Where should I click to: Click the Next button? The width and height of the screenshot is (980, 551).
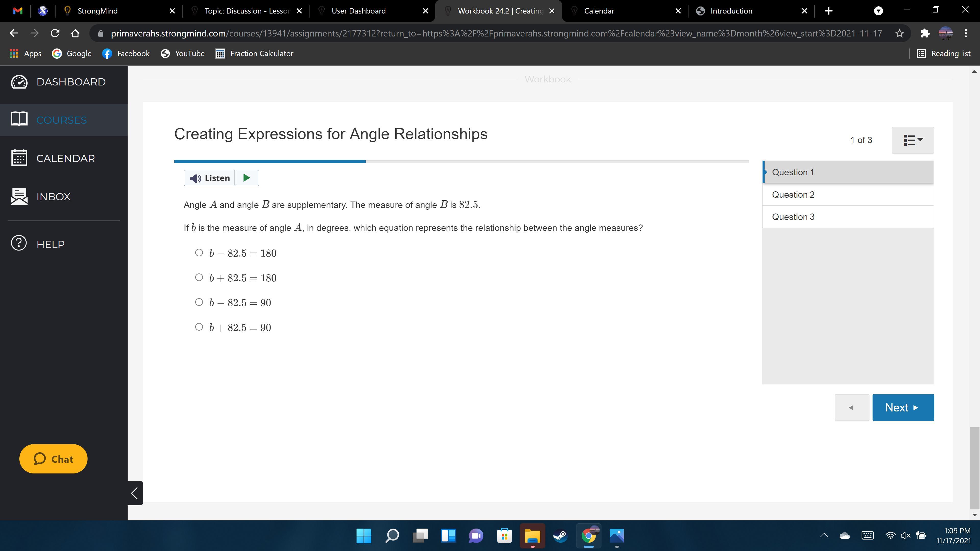[903, 407]
